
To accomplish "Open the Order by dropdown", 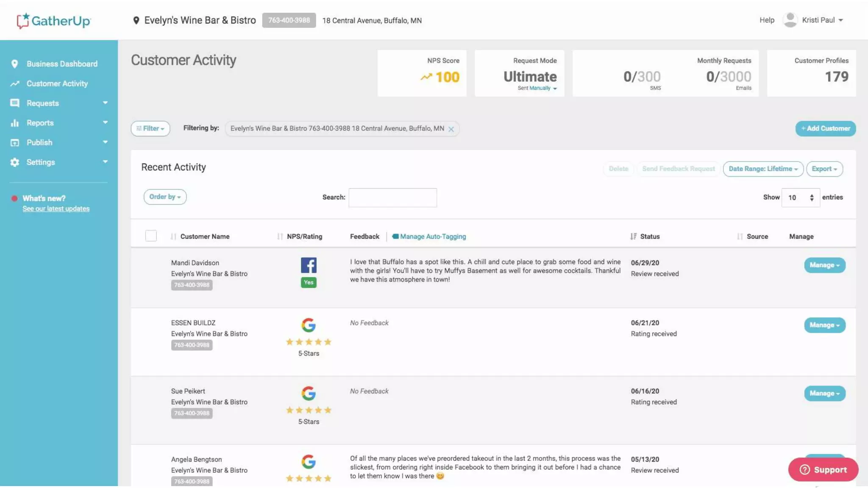I will (x=165, y=197).
